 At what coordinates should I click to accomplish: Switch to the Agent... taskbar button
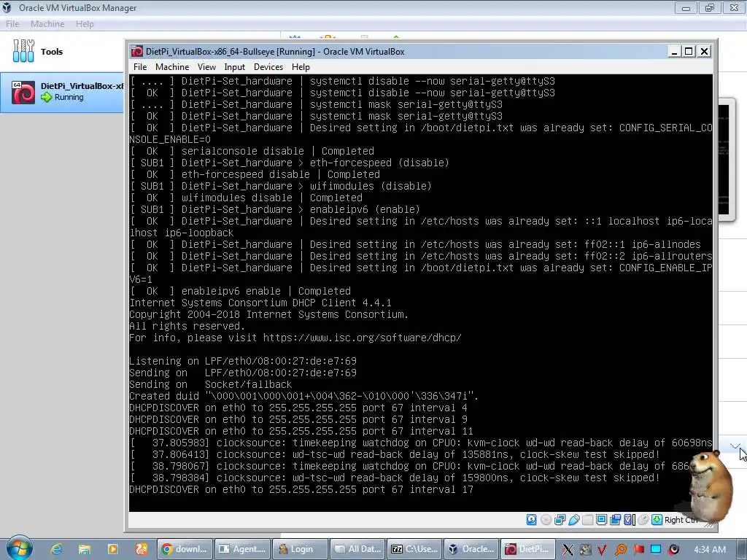tap(242, 549)
